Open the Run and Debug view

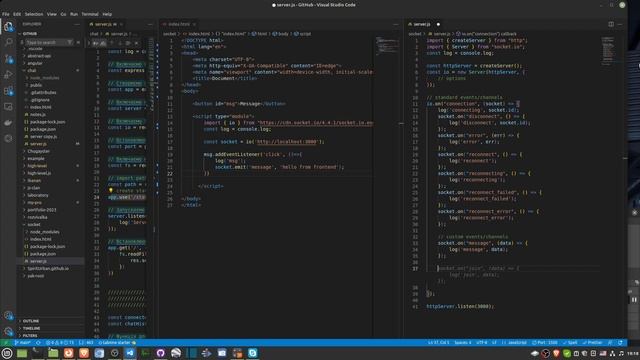tap(8, 75)
